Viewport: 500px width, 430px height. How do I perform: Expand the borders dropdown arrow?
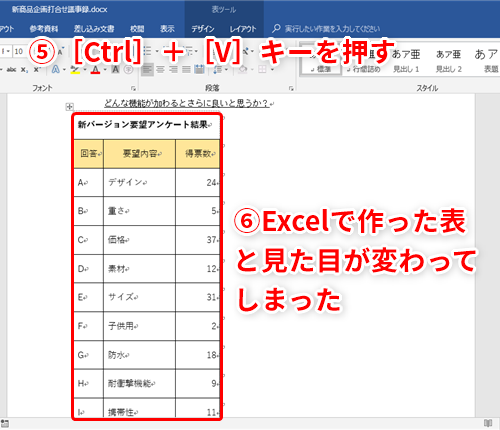(x=272, y=70)
